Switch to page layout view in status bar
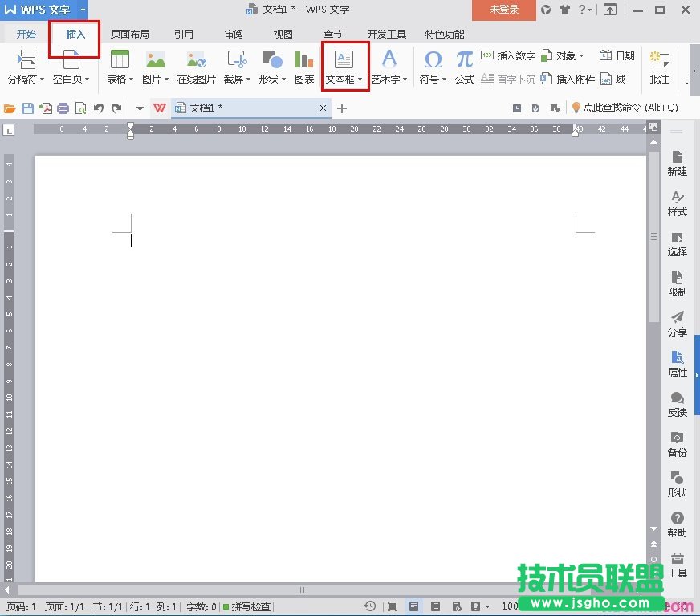The width and height of the screenshot is (700, 616). tap(414, 606)
